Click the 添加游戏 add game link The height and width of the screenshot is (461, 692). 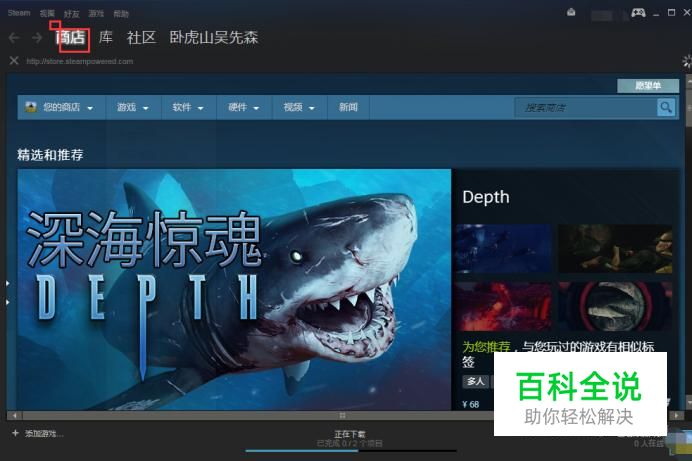pos(44,434)
